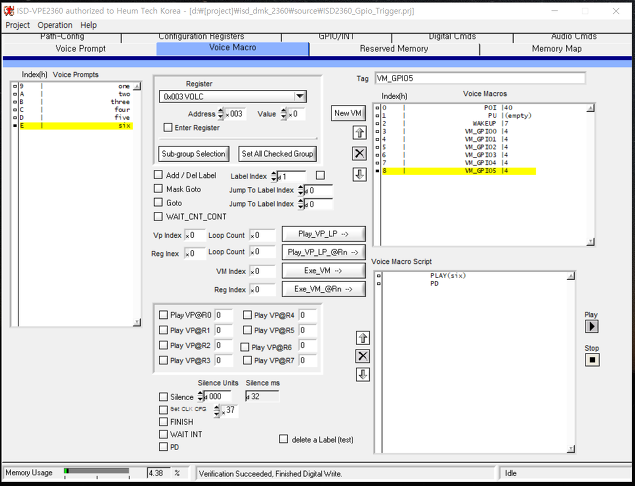Enable the Goto checkbox
Image resolution: width=635 pixels, height=486 pixels.
tap(158, 202)
